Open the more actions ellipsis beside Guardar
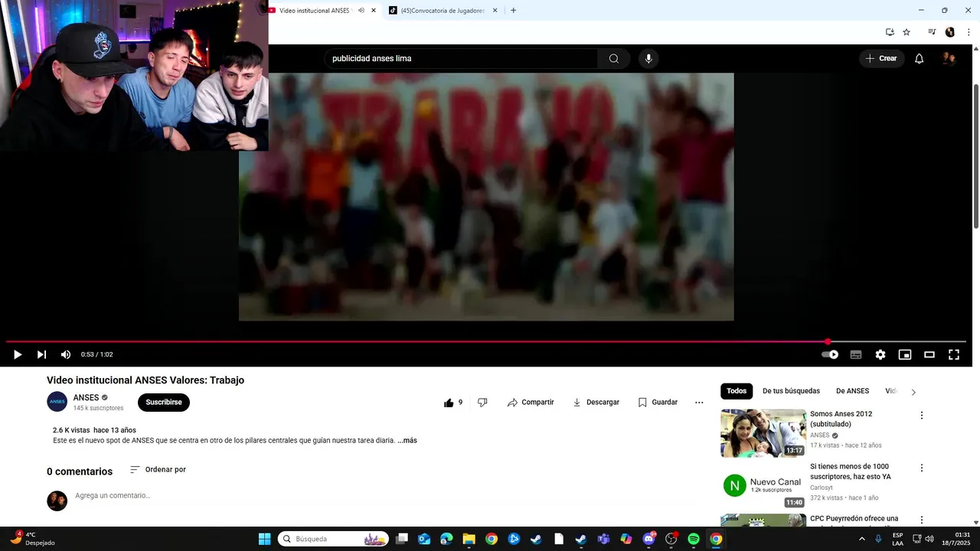 coord(699,403)
